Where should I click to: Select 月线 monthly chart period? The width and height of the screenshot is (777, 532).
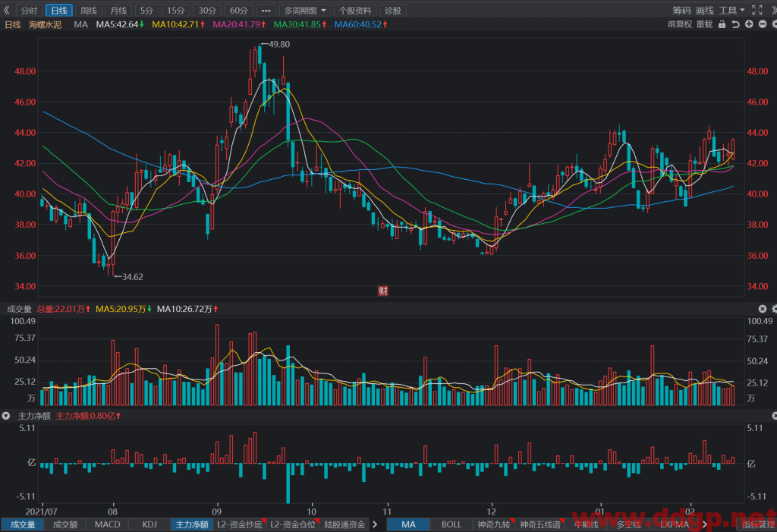[118, 11]
